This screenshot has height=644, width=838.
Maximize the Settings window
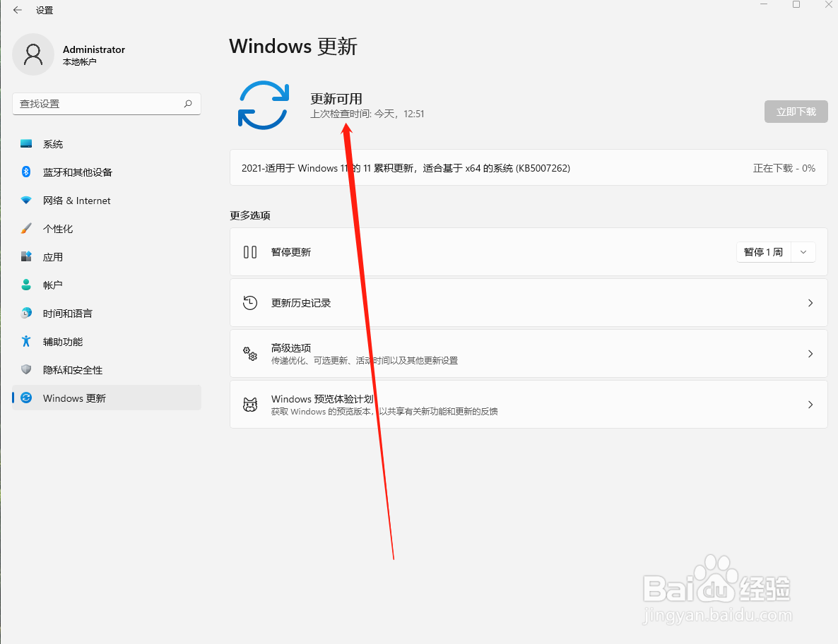[796, 4]
